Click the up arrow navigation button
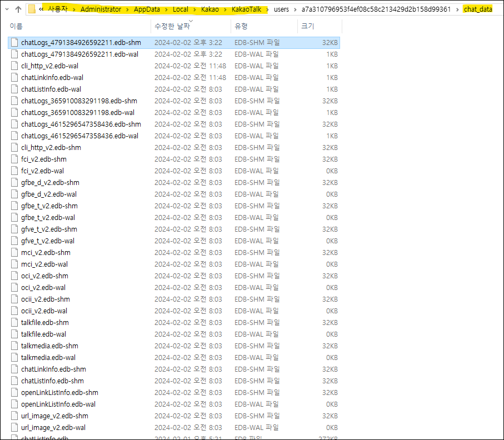Viewport: 504px width, 440px height. (18, 9)
